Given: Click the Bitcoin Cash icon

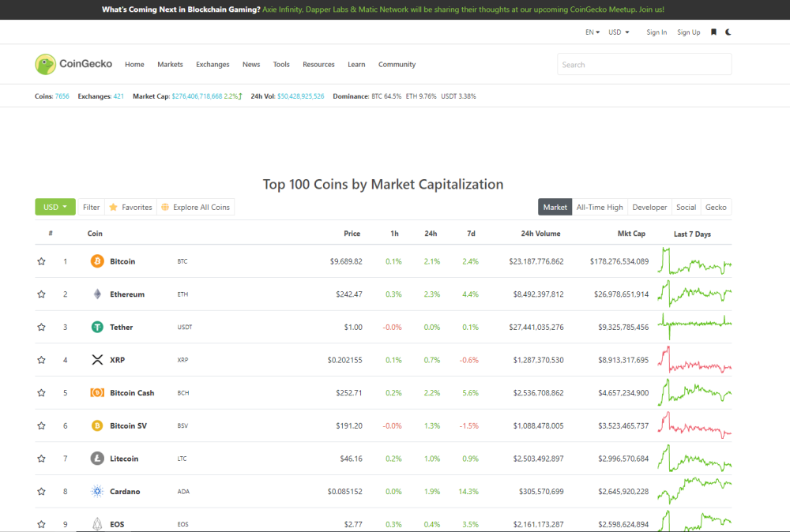Looking at the screenshot, I should point(97,392).
